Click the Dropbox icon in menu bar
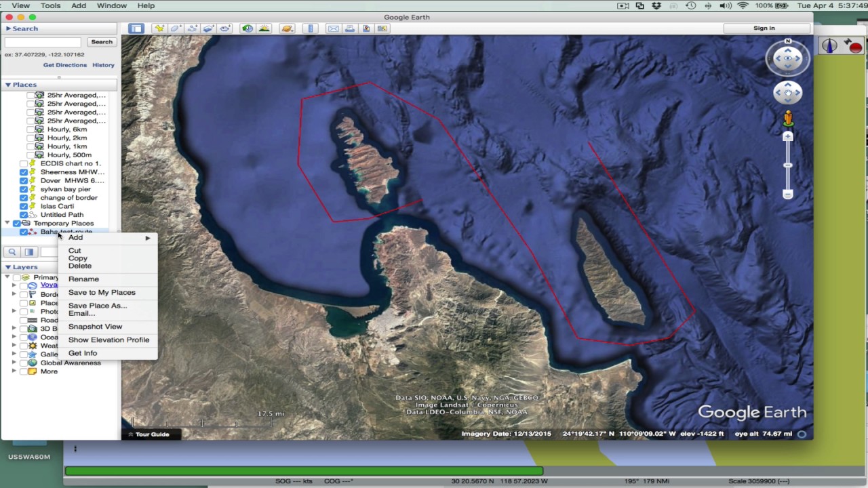Image resolution: width=868 pixels, height=488 pixels. point(656,5)
